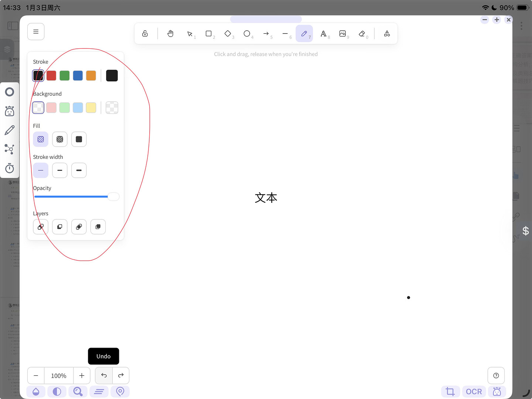The width and height of the screenshot is (532, 399).
Task: Reset zoom via the 100% button
Action: [x=59, y=376]
